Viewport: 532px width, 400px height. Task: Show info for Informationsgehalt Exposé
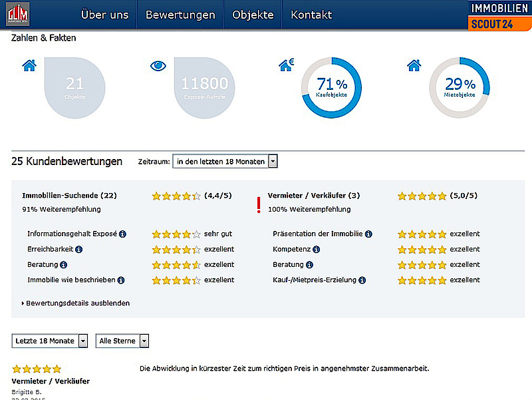(122, 234)
